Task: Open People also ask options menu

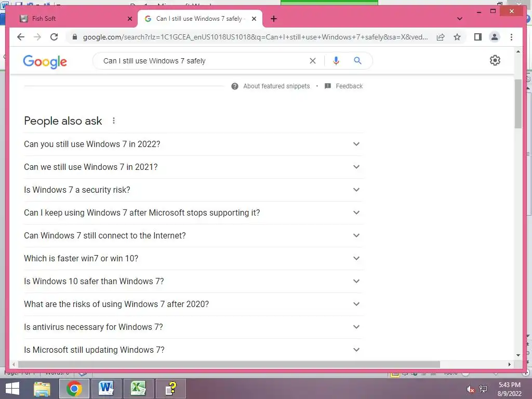Action: coord(114,121)
